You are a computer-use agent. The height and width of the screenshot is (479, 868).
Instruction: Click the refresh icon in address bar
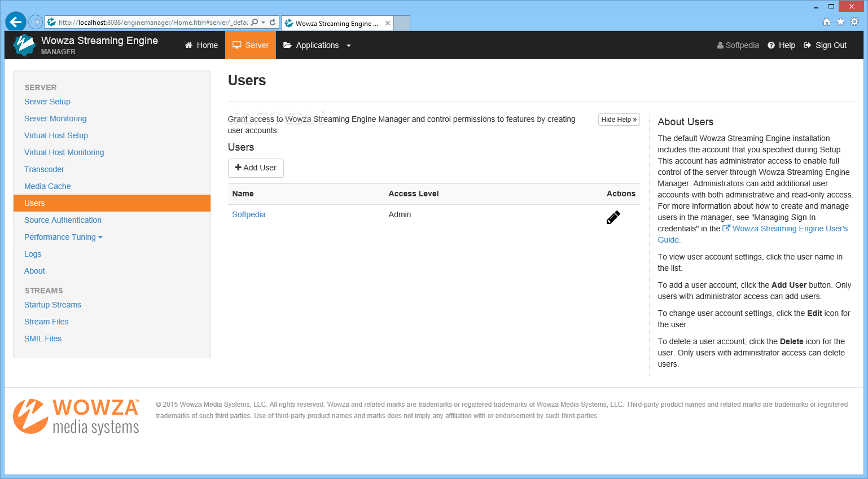pyautogui.click(x=273, y=22)
